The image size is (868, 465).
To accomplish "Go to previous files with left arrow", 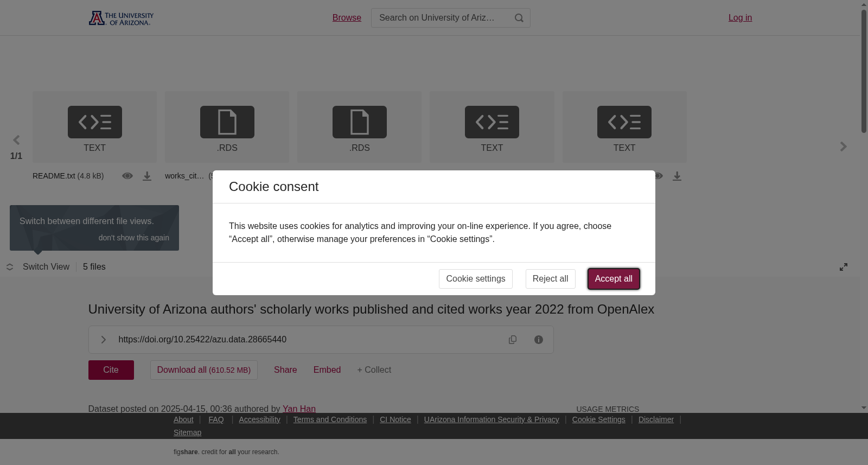I will point(16,140).
